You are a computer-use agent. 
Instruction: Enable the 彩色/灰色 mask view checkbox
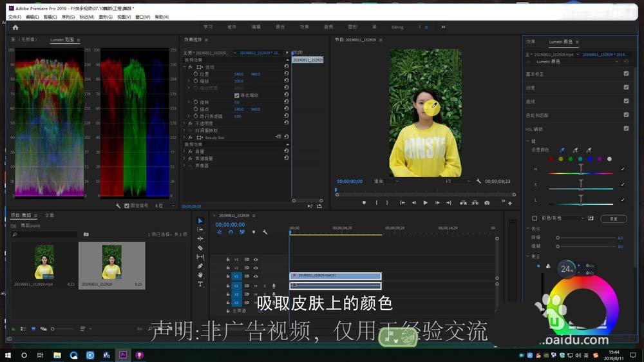tap(535, 218)
